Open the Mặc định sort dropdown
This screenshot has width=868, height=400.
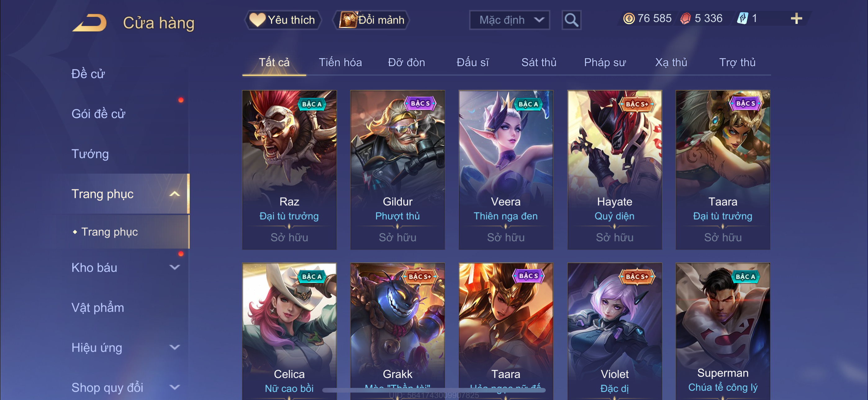509,20
